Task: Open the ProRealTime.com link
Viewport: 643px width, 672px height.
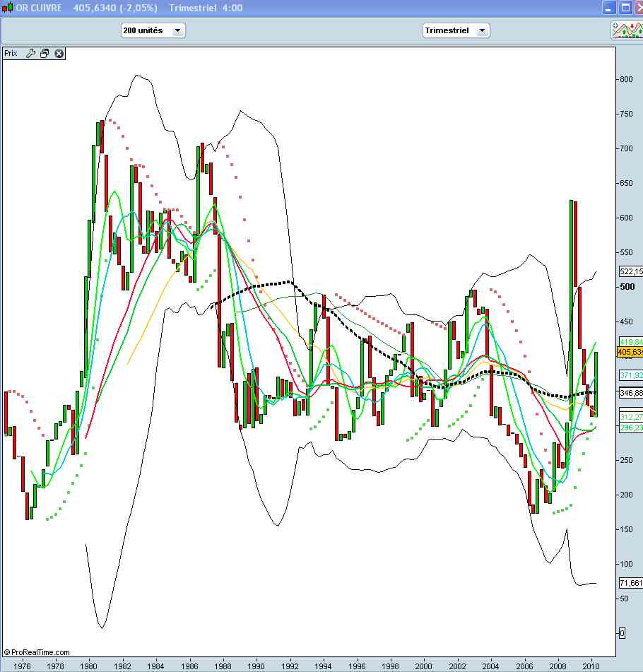Action: 37,652
